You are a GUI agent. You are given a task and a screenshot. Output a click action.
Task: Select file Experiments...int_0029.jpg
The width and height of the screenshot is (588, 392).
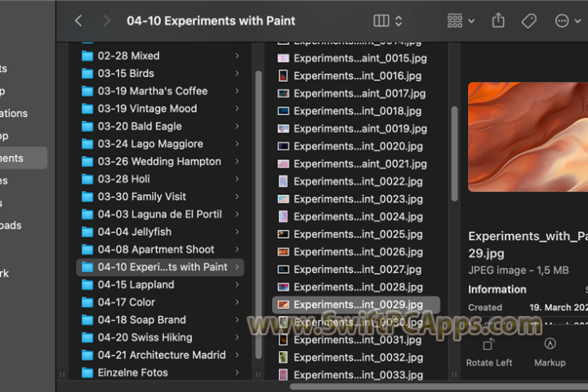(x=356, y=305)
